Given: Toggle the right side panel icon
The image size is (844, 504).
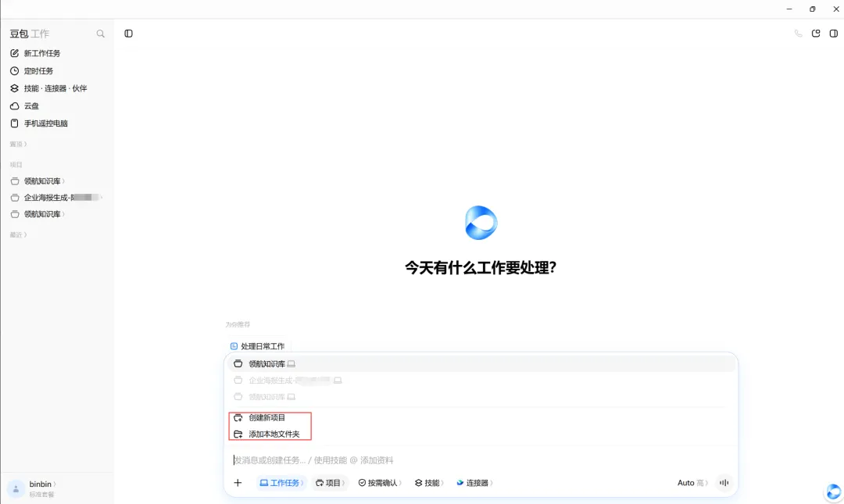Looking at the screenshot, I should point(833,34).
